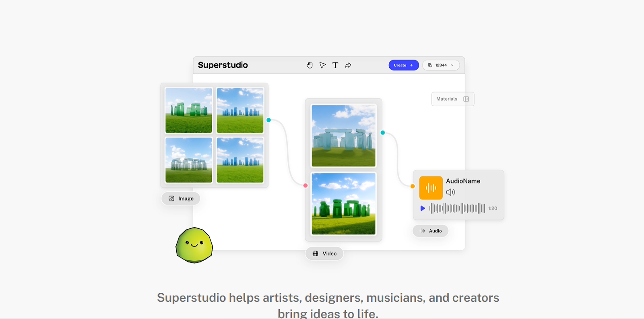Click the waveform icon in Audio chip
This screenshot has height=319, width=644.
coord(422,231)
